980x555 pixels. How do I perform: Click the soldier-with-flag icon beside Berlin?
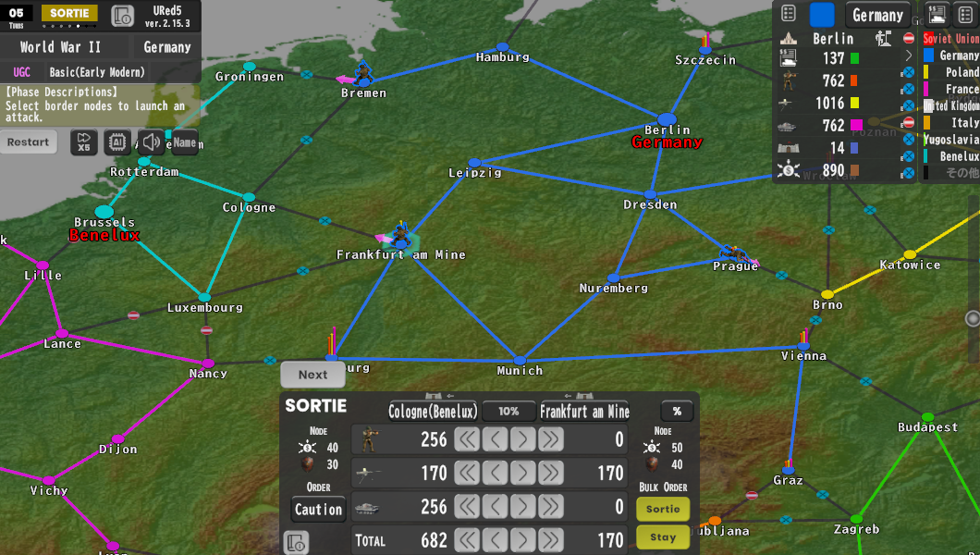[x=883, y=38]
